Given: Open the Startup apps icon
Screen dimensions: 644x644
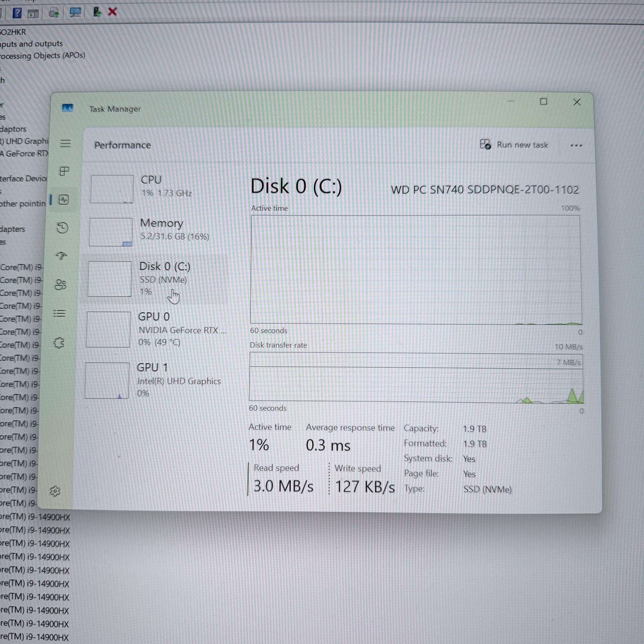Looking at the screenshot, I should [61, 256].
